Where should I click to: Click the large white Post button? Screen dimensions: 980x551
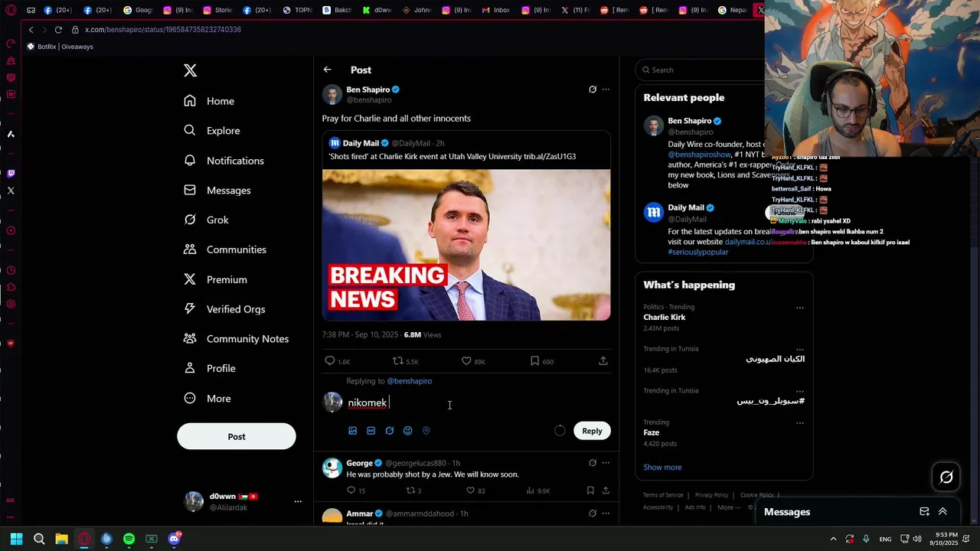pyautogui.click(x=237, y=436)
